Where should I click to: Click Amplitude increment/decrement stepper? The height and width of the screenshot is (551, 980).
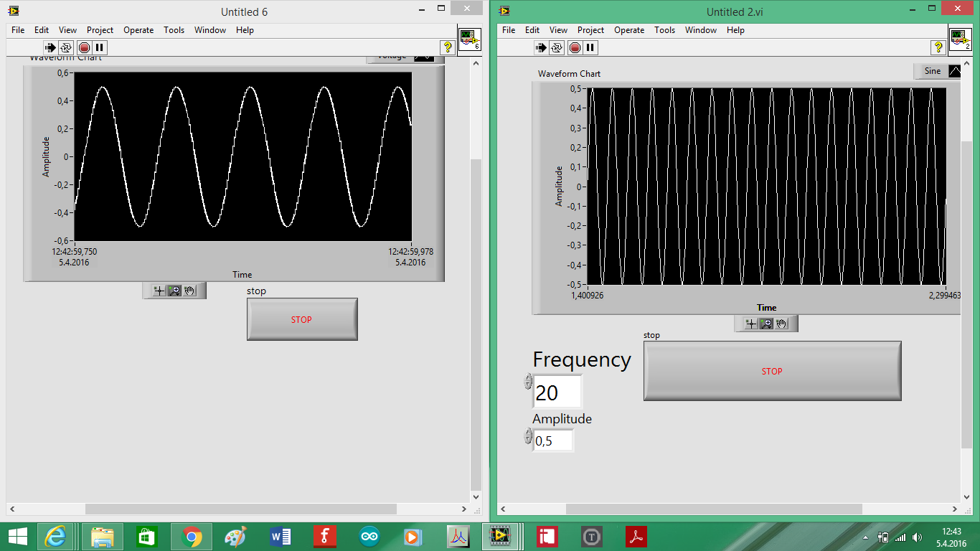529,435
